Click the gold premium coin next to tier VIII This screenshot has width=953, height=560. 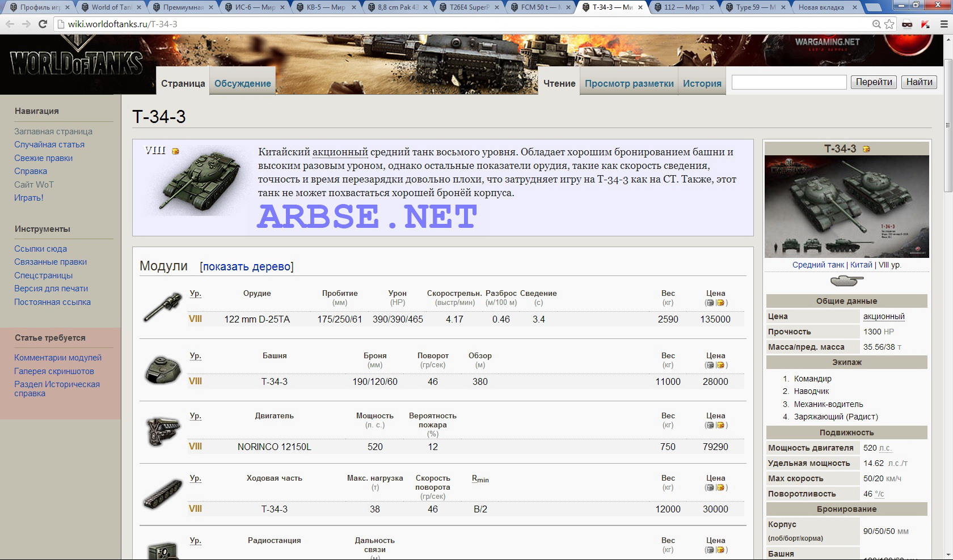(x=175, y=151)
